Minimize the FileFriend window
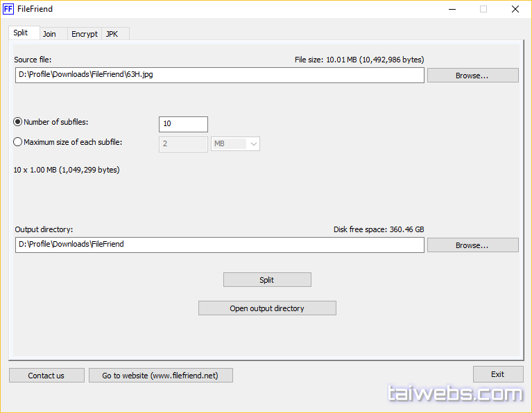532x413 pixels. pyautogui.click(x=452, y=9)
